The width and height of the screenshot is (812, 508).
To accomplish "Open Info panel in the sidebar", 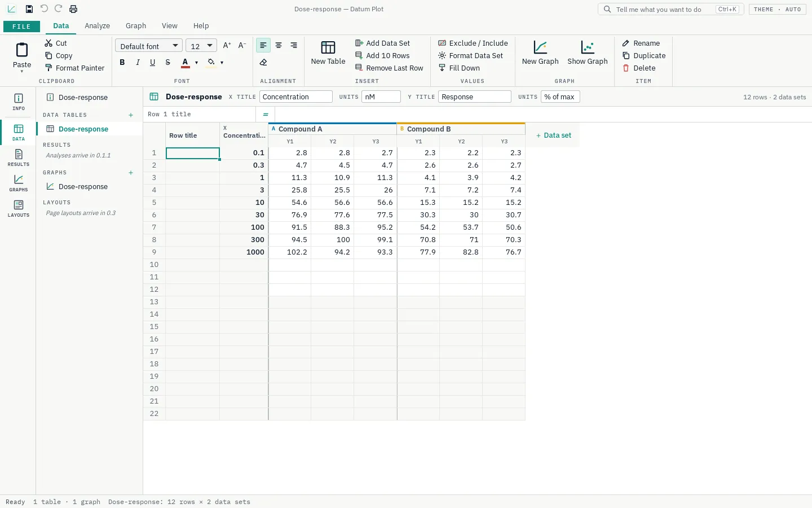I will point(19,102).
